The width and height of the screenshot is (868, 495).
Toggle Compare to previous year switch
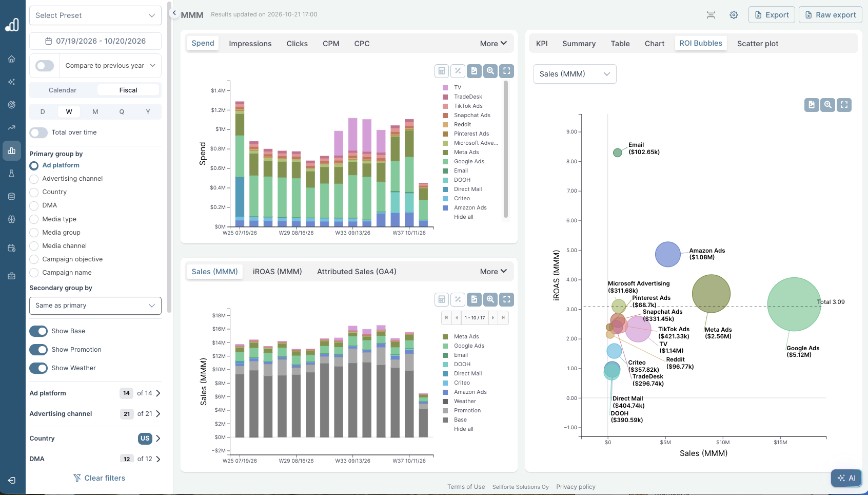coord(45,66)
